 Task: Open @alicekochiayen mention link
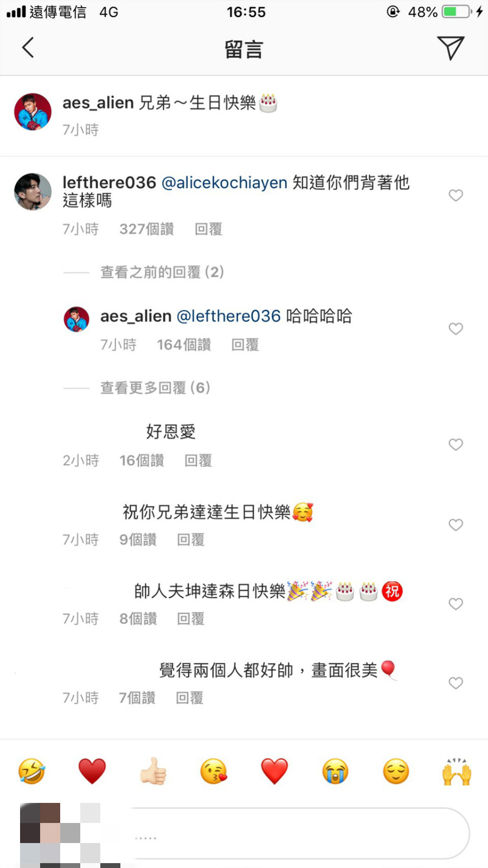[224, 183]
